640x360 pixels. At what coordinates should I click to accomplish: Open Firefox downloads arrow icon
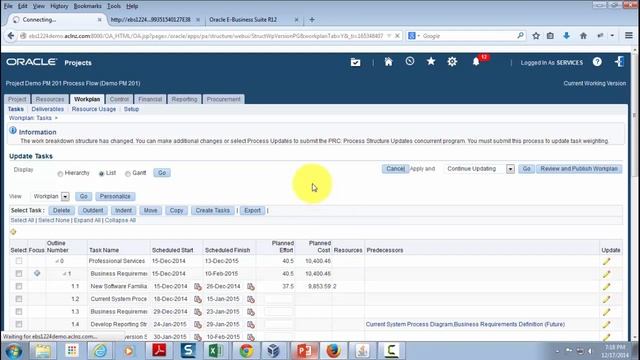tap(567, 36)
